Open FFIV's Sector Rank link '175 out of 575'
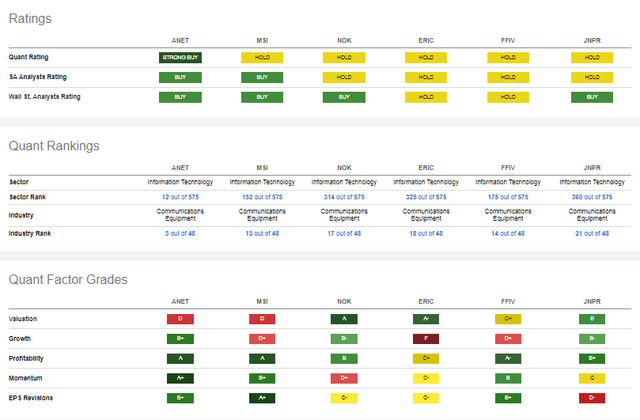The image size is (640, 420). [508, 197]
